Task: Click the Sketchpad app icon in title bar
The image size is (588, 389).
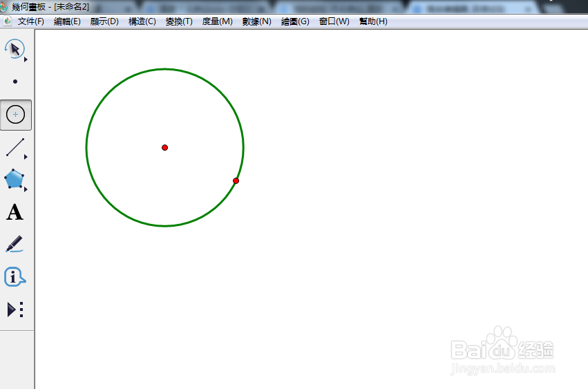Action: pyautogui.click(x=3, y=6)
